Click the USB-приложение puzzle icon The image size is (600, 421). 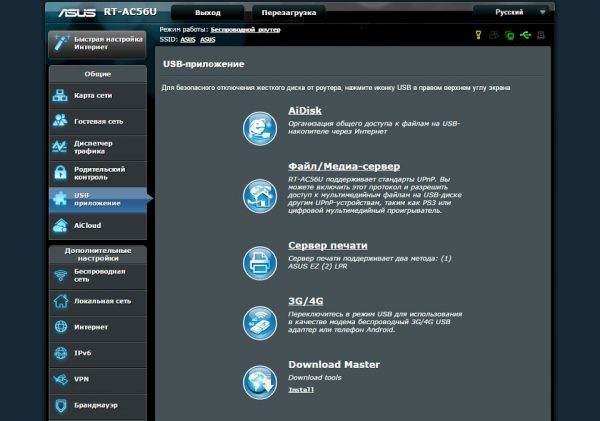point(60,198)
